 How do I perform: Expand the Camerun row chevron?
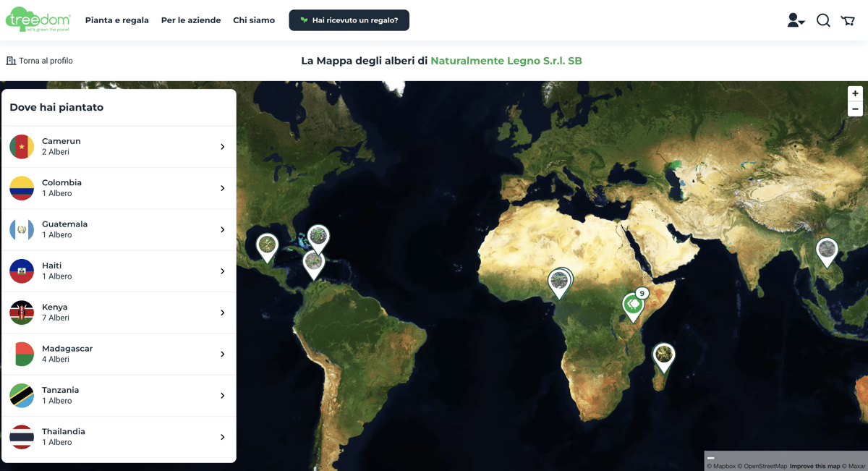point(222,147)
